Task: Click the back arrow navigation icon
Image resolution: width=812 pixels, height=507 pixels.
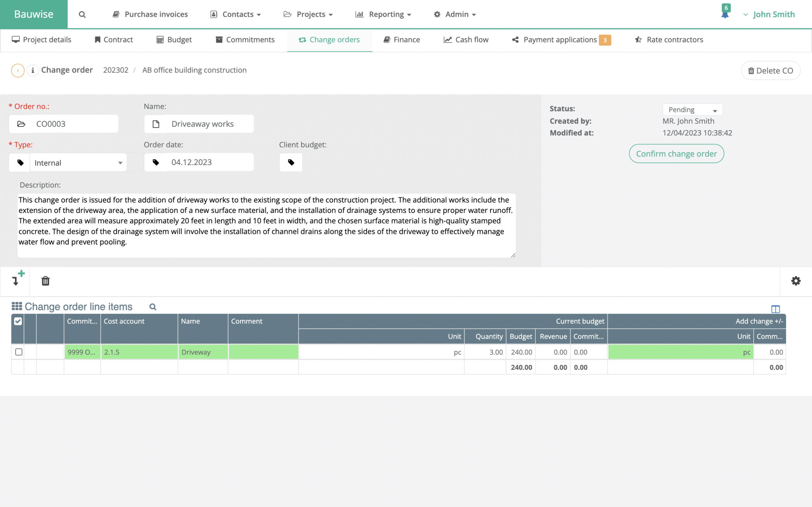Action: click(x=17, y=70)
